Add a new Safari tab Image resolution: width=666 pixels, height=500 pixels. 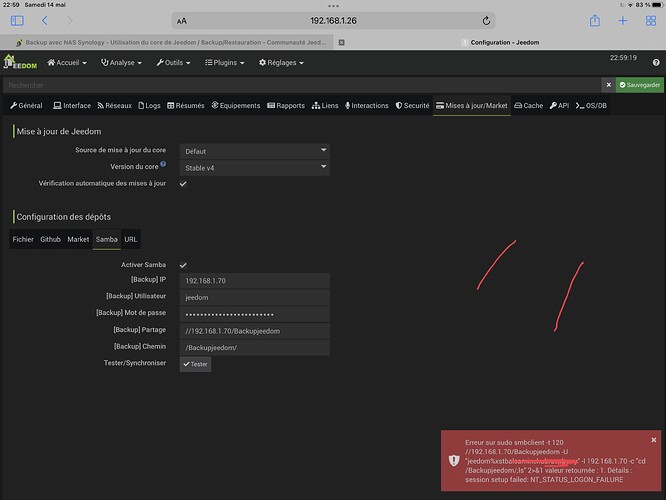pos(623,20)
